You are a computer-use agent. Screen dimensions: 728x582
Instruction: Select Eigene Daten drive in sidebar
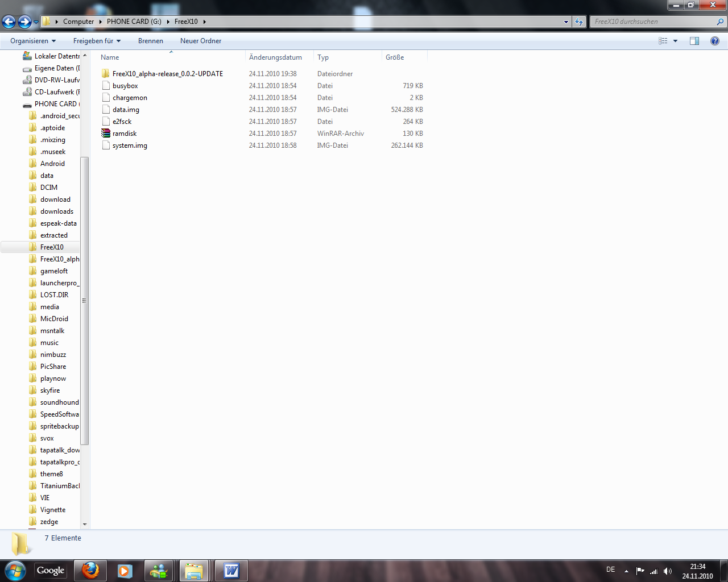pyautogui.click(x=51, y=68)
